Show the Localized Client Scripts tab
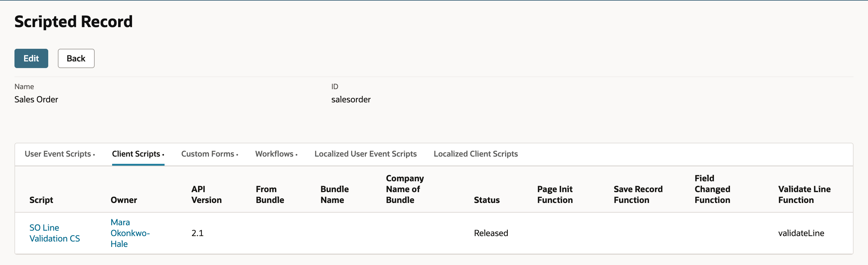Image resolution: width=868 pixels, height=265 pixels. pos(476,154)
